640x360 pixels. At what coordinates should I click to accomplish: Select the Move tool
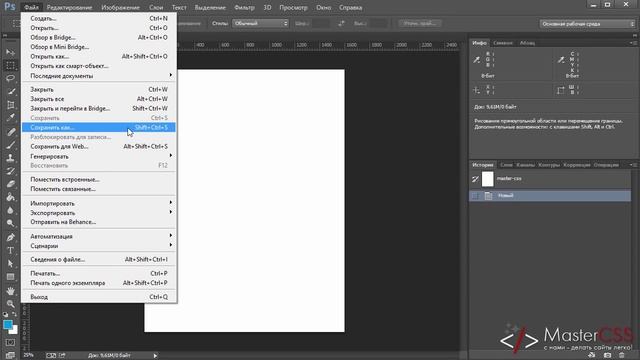(x=10, y=52)
